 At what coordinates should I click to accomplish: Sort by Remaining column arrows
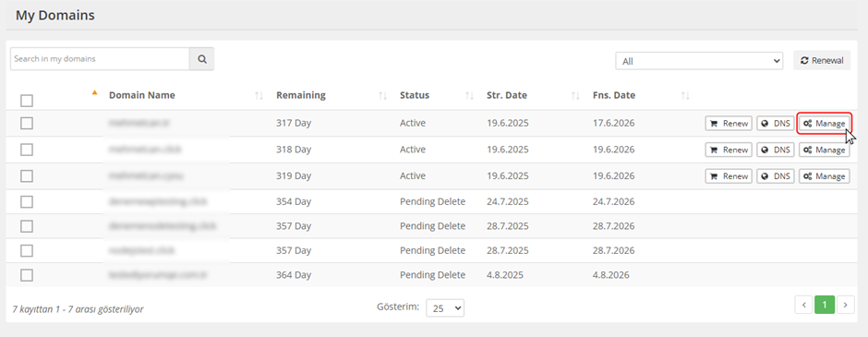click(382, 96)
